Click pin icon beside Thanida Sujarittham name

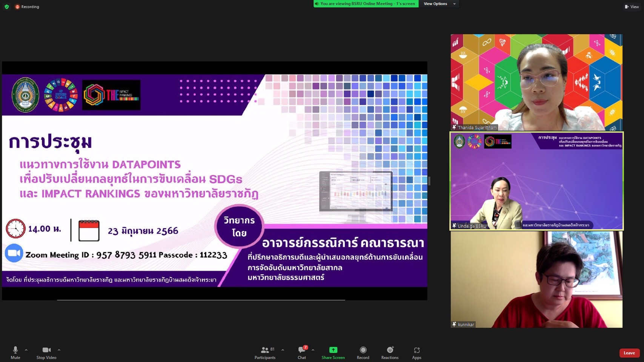pyautogui.click(x=454, y=127)
